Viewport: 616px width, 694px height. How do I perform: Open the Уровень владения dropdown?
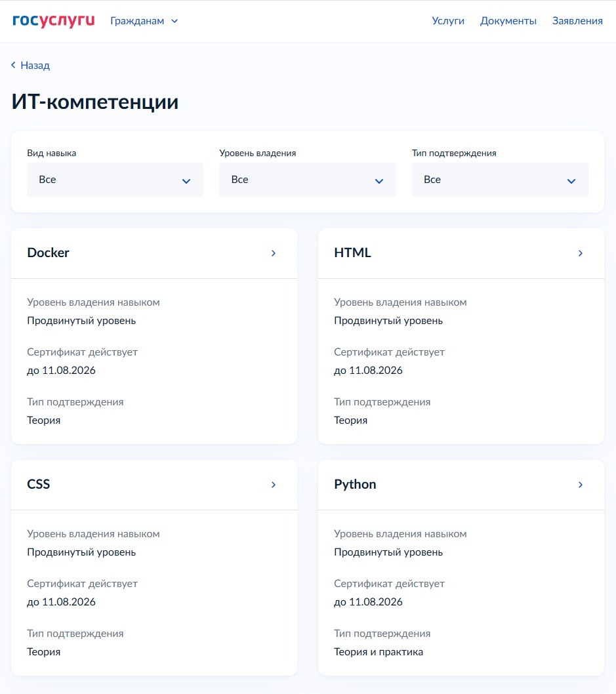[308, 180]
